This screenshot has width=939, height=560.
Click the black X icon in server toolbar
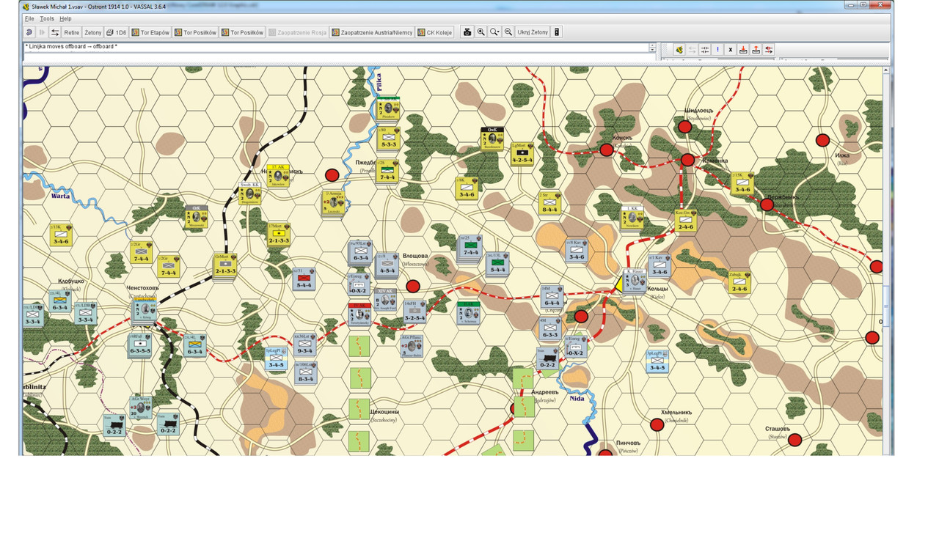(x=730, y=50)
